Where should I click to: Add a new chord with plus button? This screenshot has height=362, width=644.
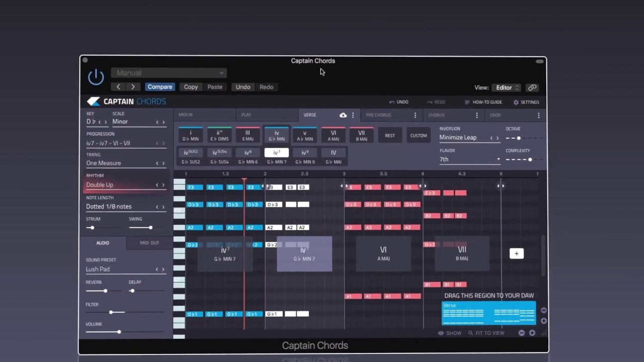516,253
